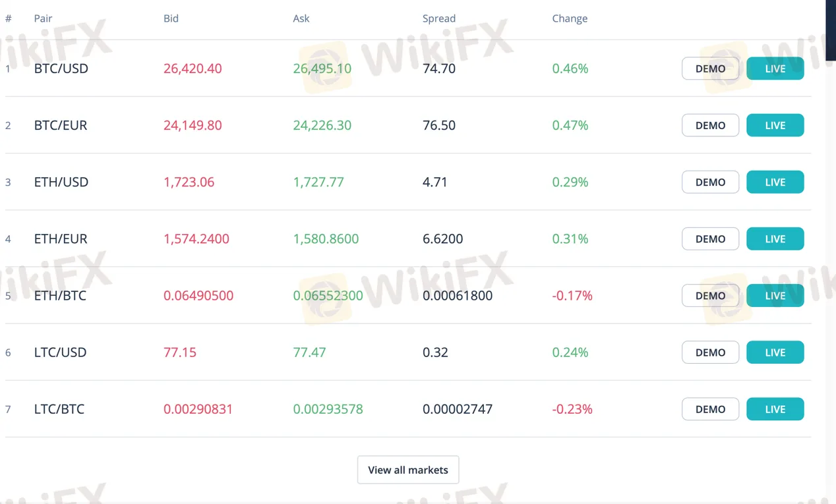Click bid price 24,149.80
Viewport: 836px width, 504px height.
193,125
